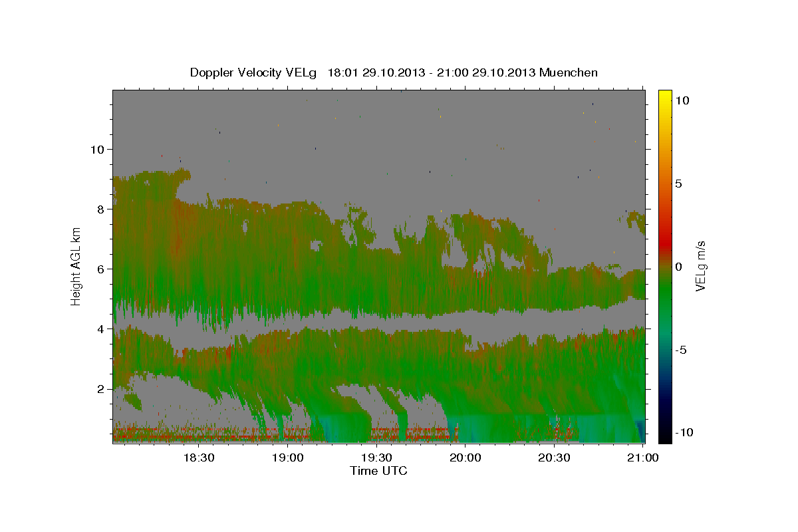The height and width of the screenshot is (532, 798).
Task: Click the 19:00 time tick label
Action: 288,458
